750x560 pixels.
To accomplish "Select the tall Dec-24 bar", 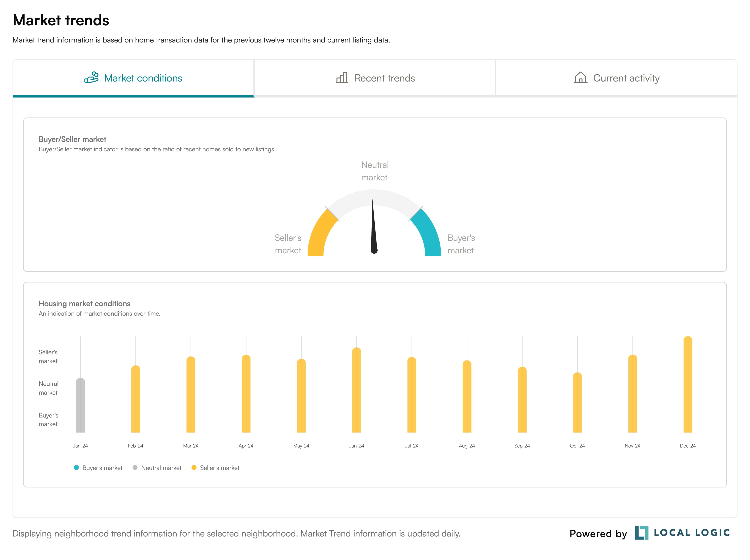I will coord(688,384).
